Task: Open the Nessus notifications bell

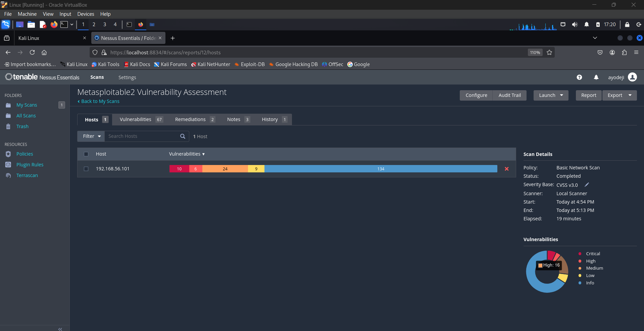Action: [x=596, y=77]
